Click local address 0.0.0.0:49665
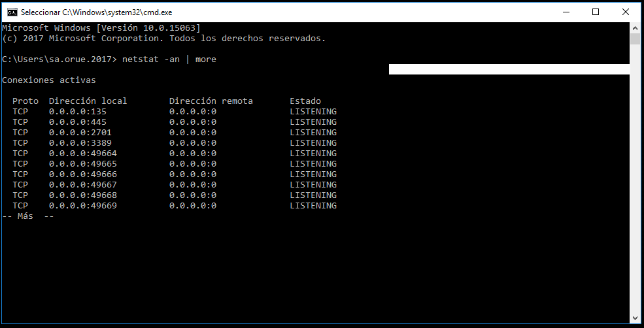This screenshot has width=644, height=328. coord(83,164)
